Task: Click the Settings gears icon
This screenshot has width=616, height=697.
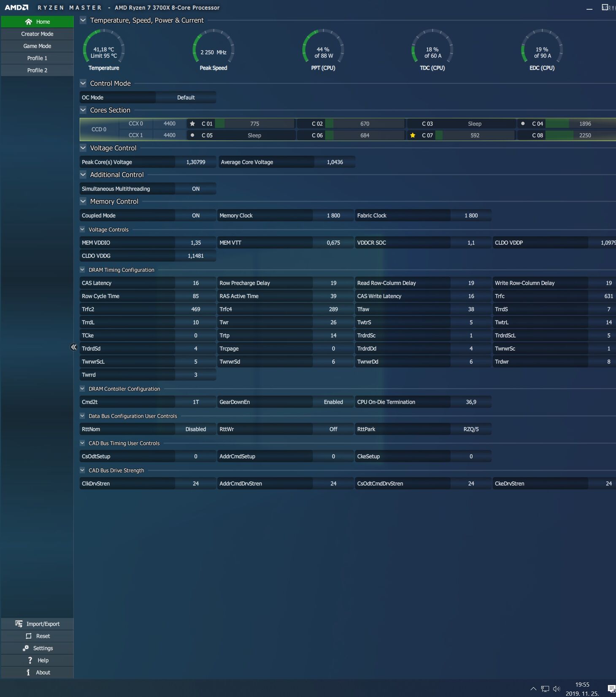Action: point(26,648)
